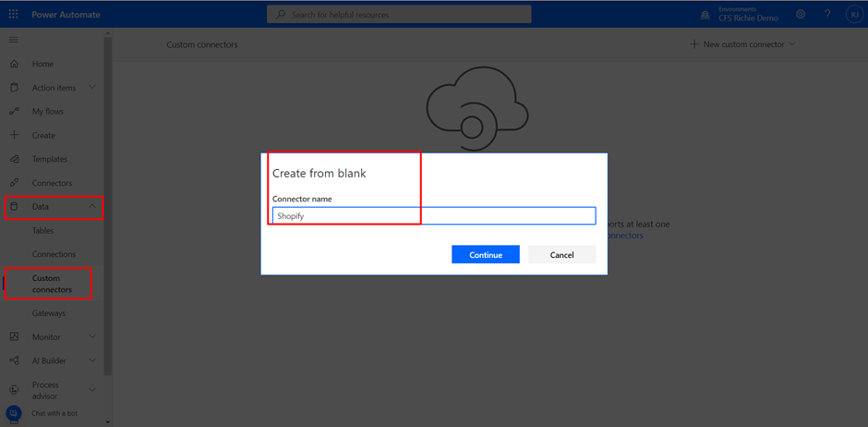Screen dimensions: 868x427
Task: Select Templates in the navigation
Action: 50,159
